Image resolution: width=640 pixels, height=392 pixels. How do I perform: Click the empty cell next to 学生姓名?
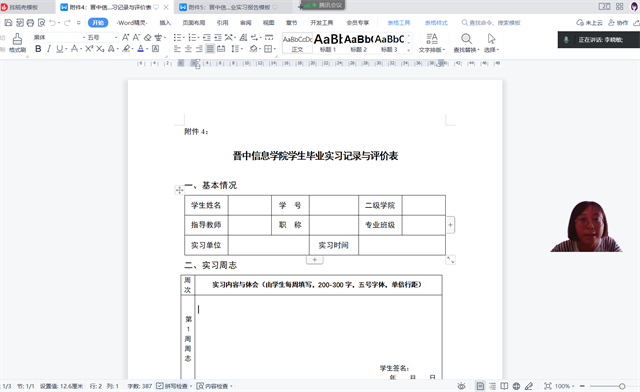click(250, 205)
